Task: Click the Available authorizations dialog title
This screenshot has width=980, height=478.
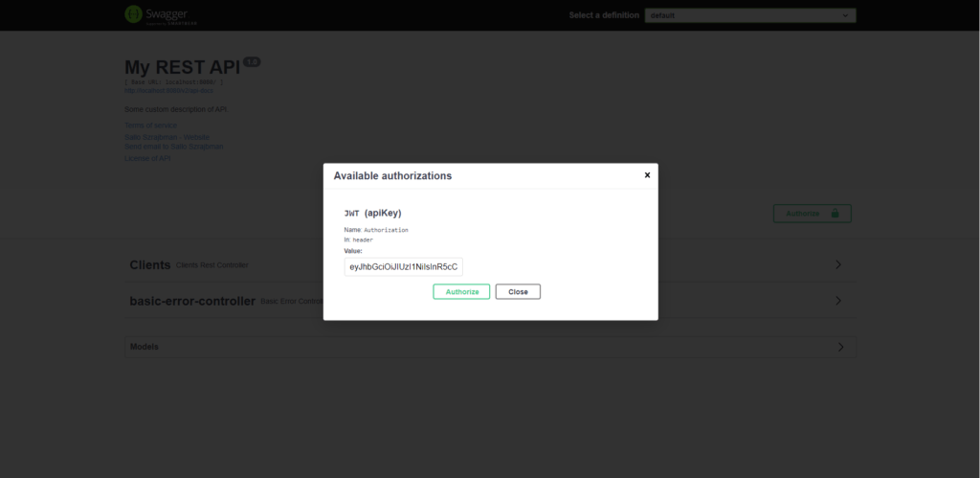Action: click(392, 176)
